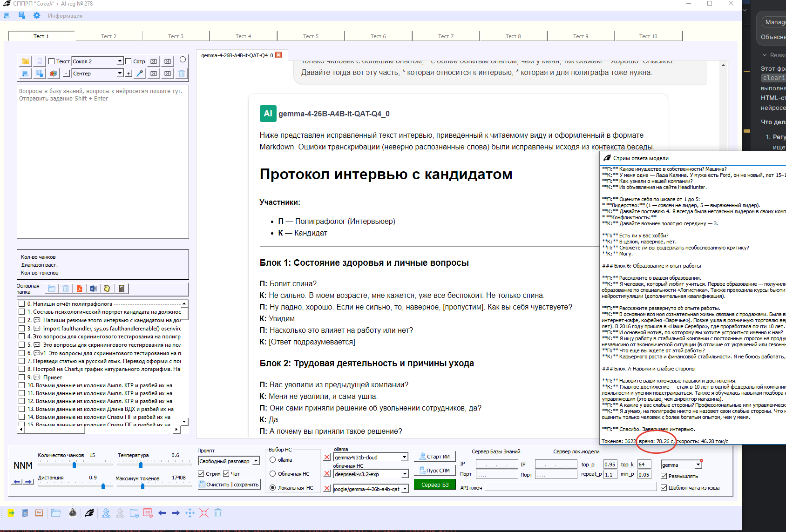
Task: Expand the deepseek-v3.2-exp model dropdown
Action: pyautogui.click(x=405, y=474)
